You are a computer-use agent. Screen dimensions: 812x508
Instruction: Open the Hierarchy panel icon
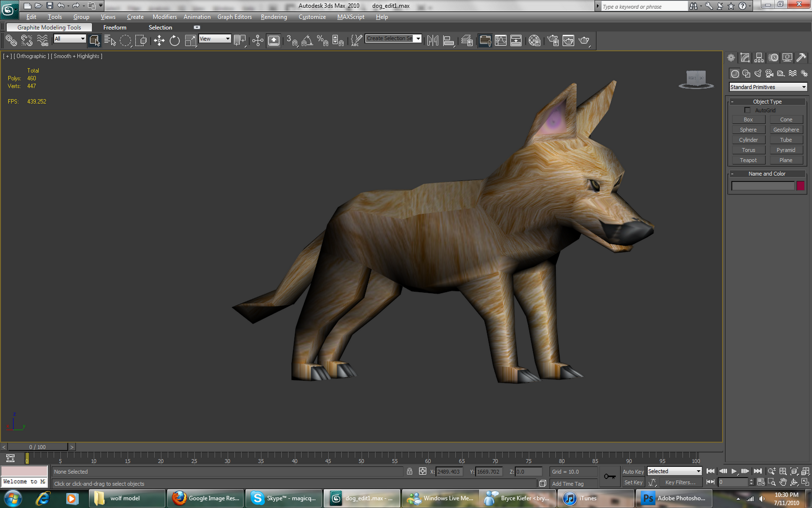point(759,57)
